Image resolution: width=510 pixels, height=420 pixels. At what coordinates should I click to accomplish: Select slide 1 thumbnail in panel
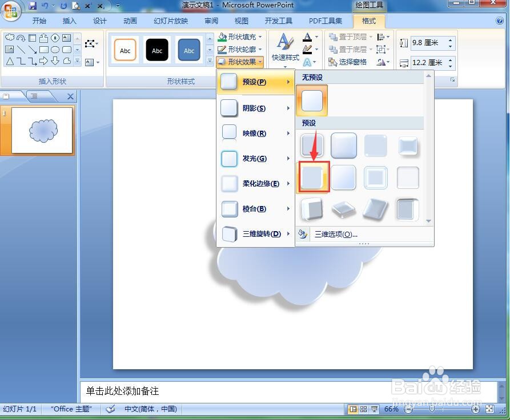pos(42,130)
